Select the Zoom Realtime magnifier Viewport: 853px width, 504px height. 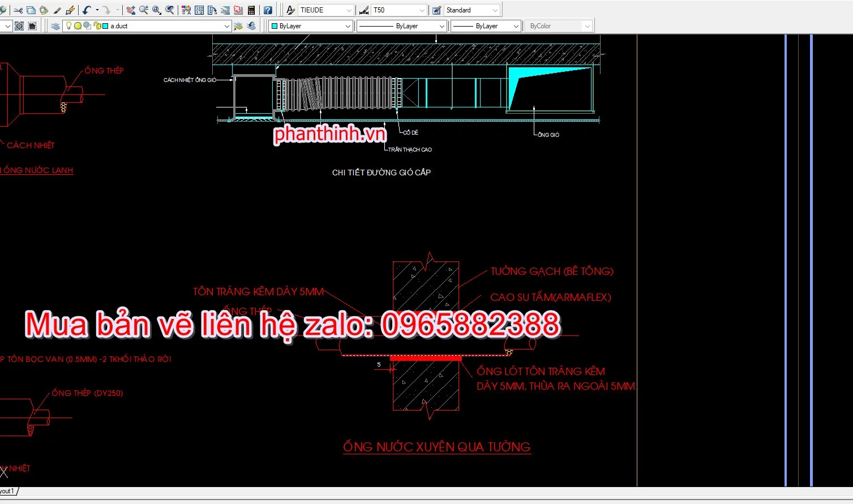(144, 10)
